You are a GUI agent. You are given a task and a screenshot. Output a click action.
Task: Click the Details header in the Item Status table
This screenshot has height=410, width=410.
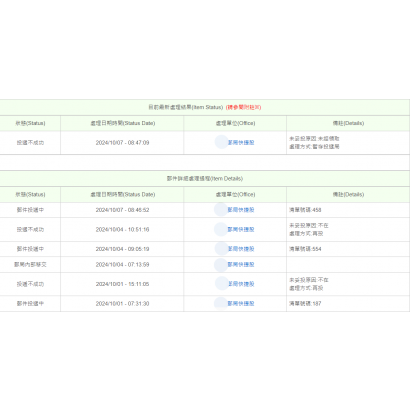coord(348,123)
